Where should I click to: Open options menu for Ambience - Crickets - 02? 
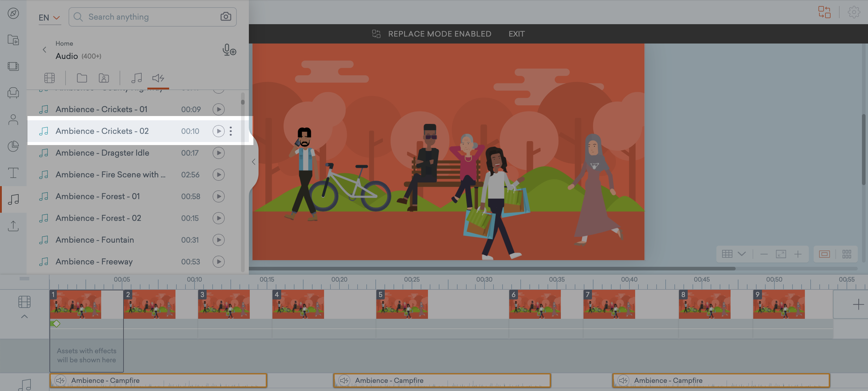point(230,131)
